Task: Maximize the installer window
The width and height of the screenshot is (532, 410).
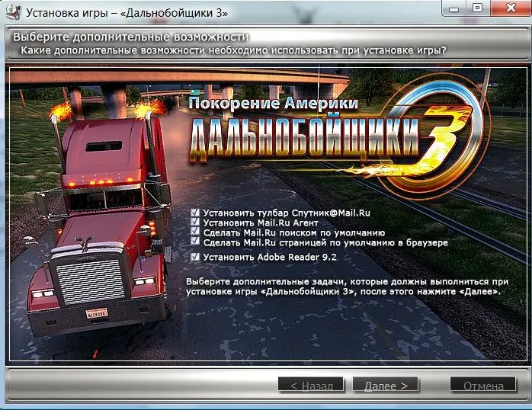Action: click(x=477, y=8)
